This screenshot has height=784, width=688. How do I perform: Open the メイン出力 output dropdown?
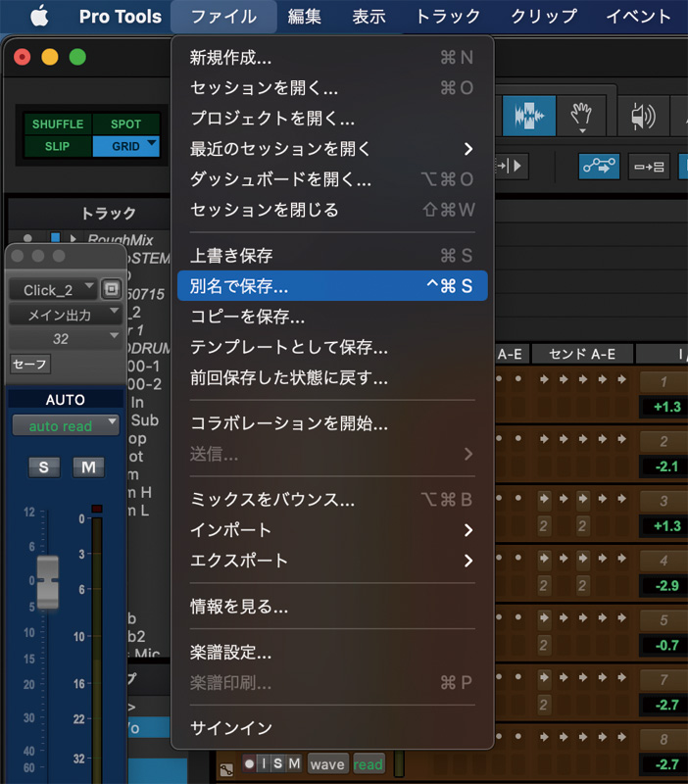click(65, 315)
